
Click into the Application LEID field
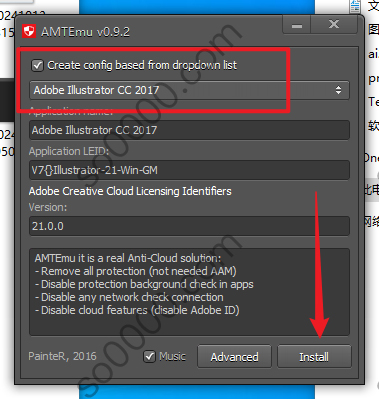click(x=189, y=170)
